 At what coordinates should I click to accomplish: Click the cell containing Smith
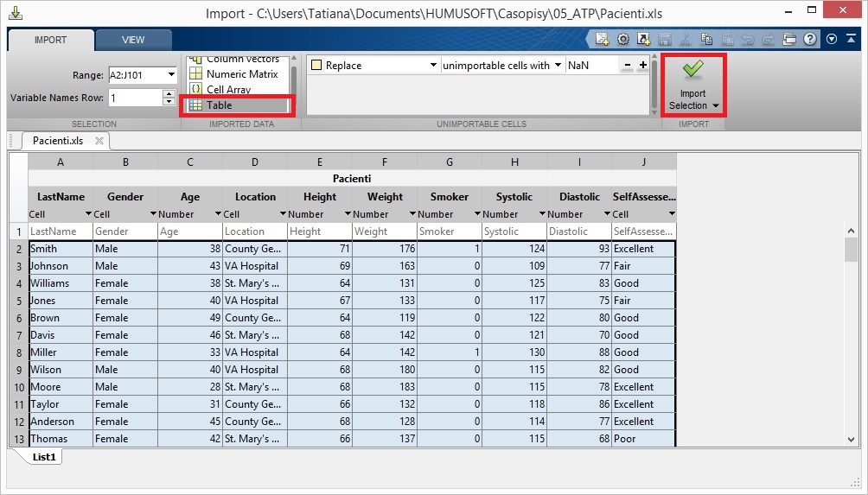coord(61,248)
